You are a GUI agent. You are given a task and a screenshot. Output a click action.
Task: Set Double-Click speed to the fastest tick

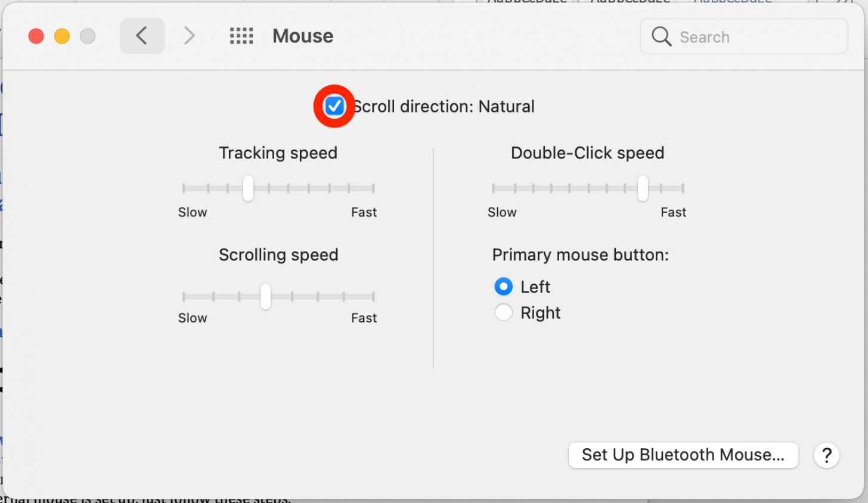coord(683,188)
